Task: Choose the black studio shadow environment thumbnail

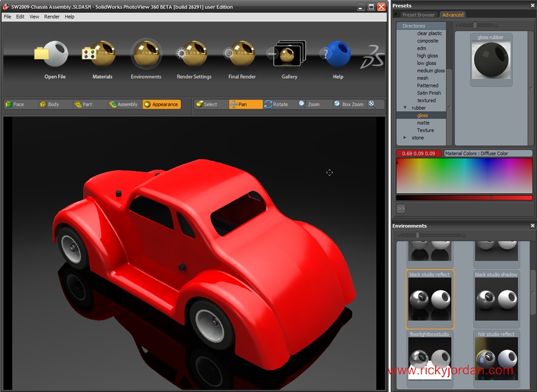Action: click(x=496, y=299)
